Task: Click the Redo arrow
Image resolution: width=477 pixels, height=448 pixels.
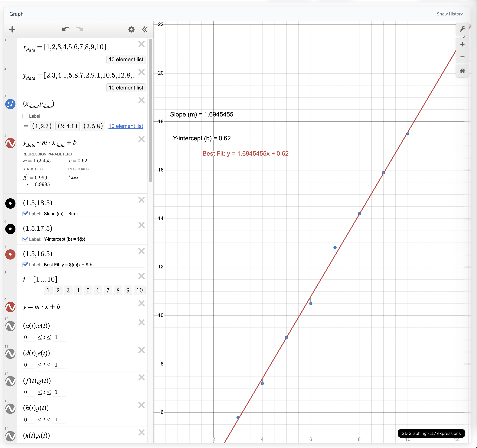Action: [x=79, y=29]
